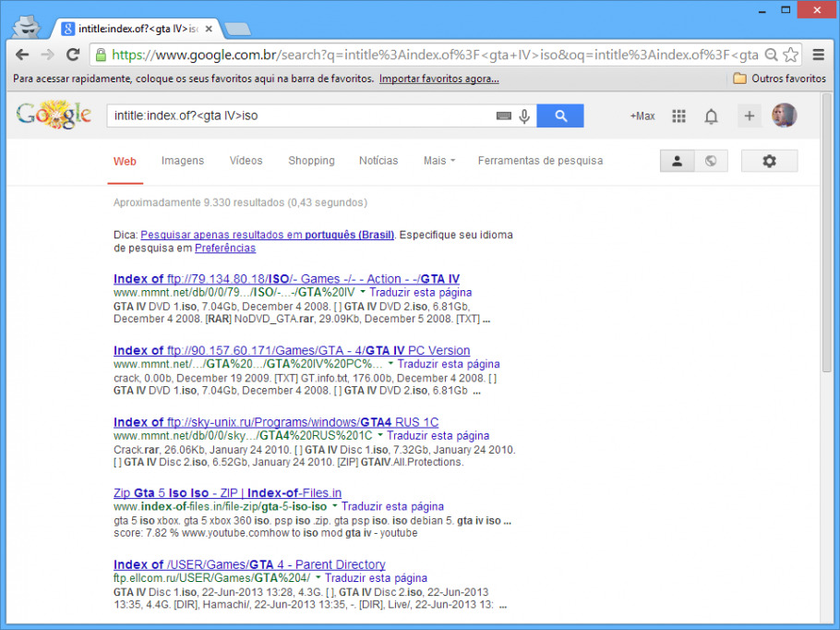This screenshot has height=630, width=840.
Task: Click Pesquisar apenas resultados em português link
Action: tap(268, 235)
